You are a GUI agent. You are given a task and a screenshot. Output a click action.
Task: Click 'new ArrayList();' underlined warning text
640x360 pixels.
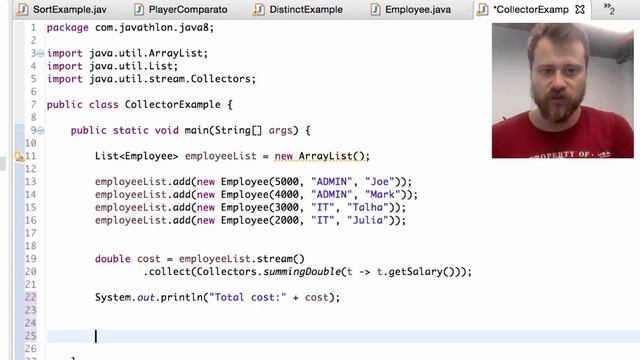pyautogui.click(x=322, y=156)
